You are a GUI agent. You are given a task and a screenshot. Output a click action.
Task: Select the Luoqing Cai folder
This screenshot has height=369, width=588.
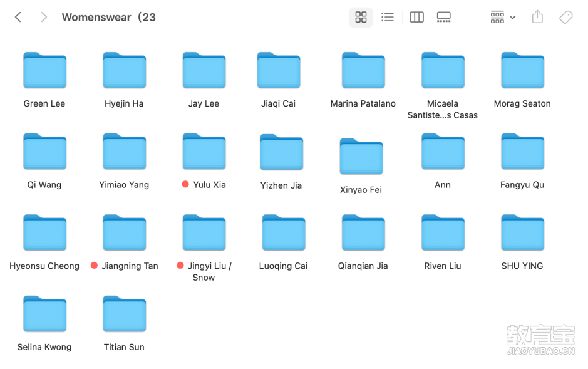tap(284, 232)
